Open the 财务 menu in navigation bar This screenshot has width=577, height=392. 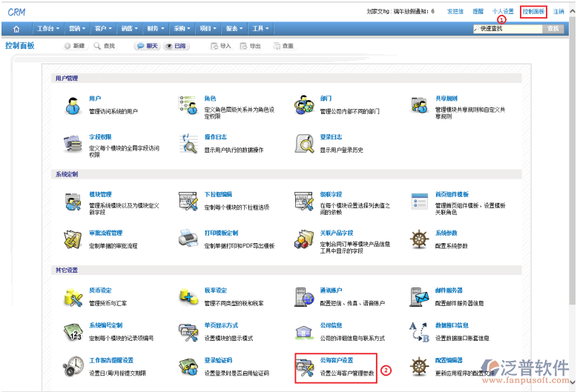point(155,28)
